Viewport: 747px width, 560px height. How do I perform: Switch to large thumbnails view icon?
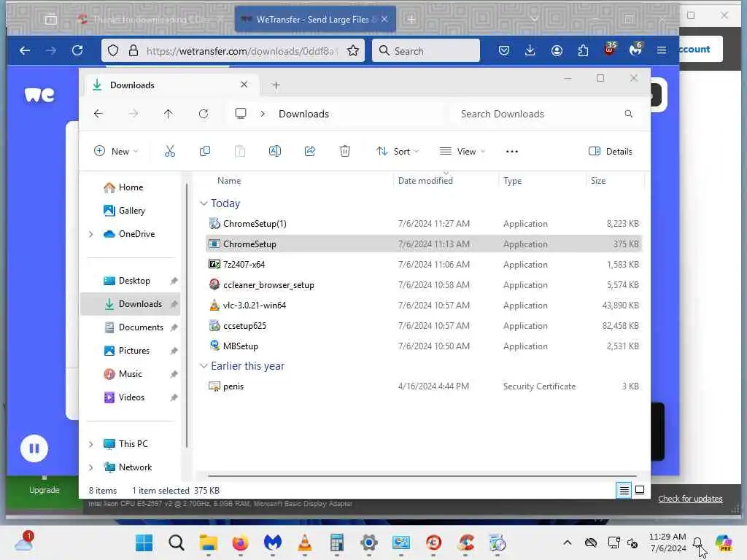pos(640,490)
